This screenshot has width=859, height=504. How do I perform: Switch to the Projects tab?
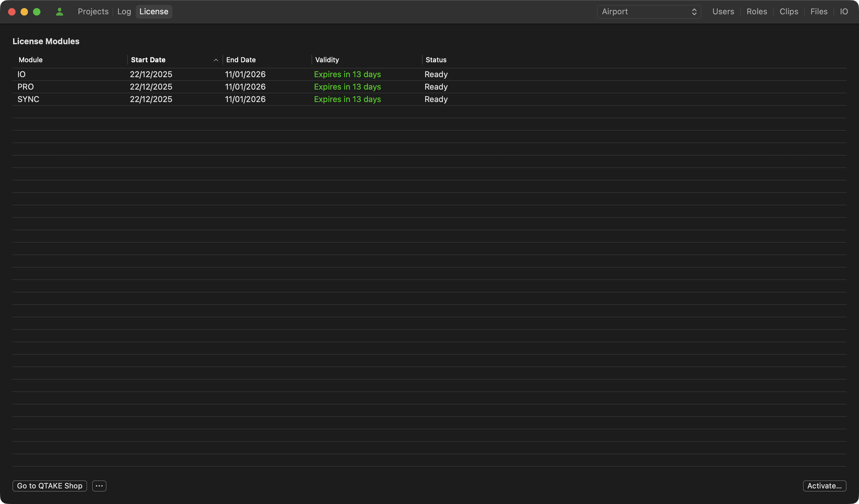click(x=93, y=12)
